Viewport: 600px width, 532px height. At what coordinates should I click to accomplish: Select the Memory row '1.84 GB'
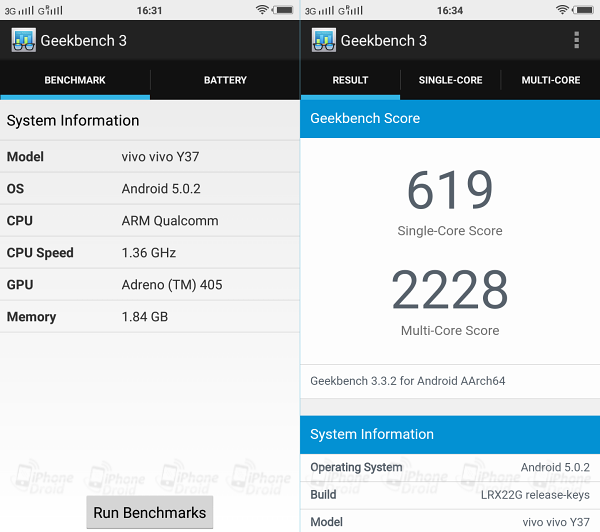150,317
